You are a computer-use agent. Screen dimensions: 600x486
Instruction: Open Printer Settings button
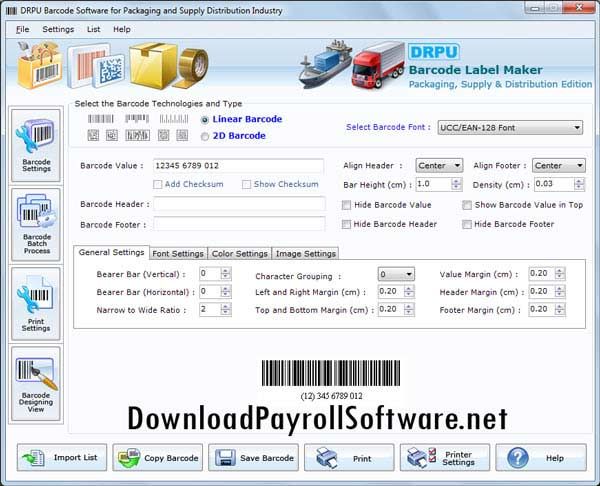[x=445, y=457]
